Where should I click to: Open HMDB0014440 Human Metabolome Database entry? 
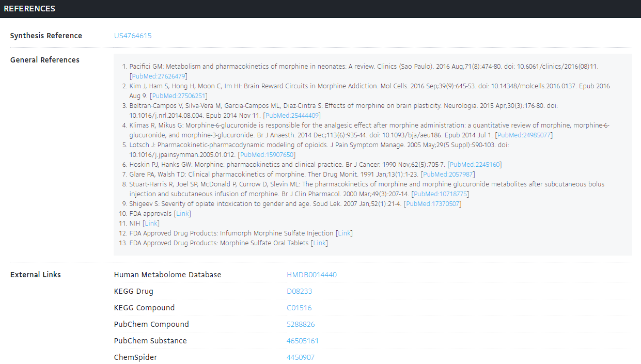pos(311,275)
